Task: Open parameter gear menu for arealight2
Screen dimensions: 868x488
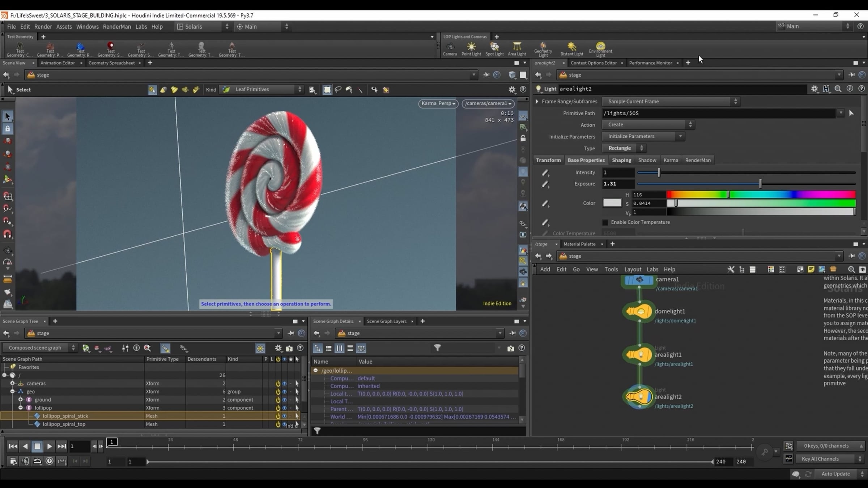Action: pyautogui.click(x=814, y=89)
